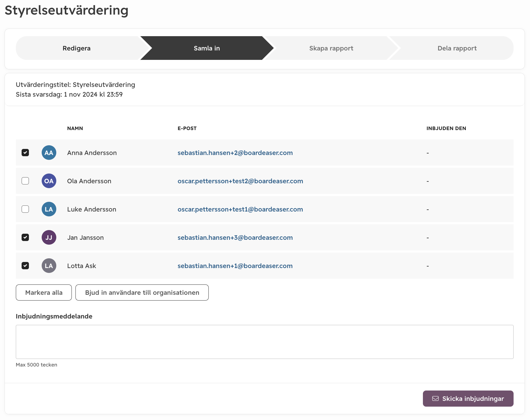
Task: Click the envelope icon on Skicka inbjudningar
Action: tap(435, 398)
